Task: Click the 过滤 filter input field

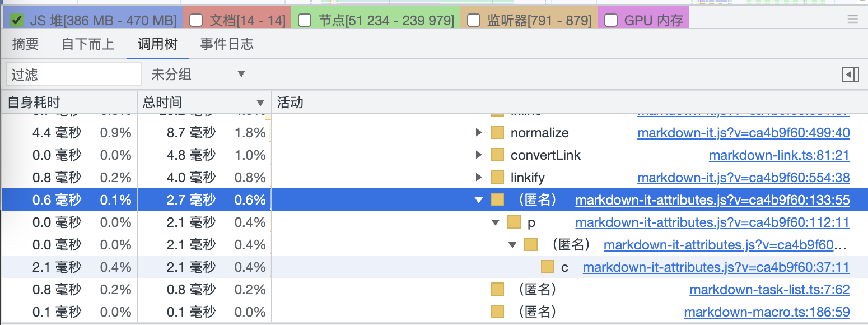Action: [x=74, y=74]
